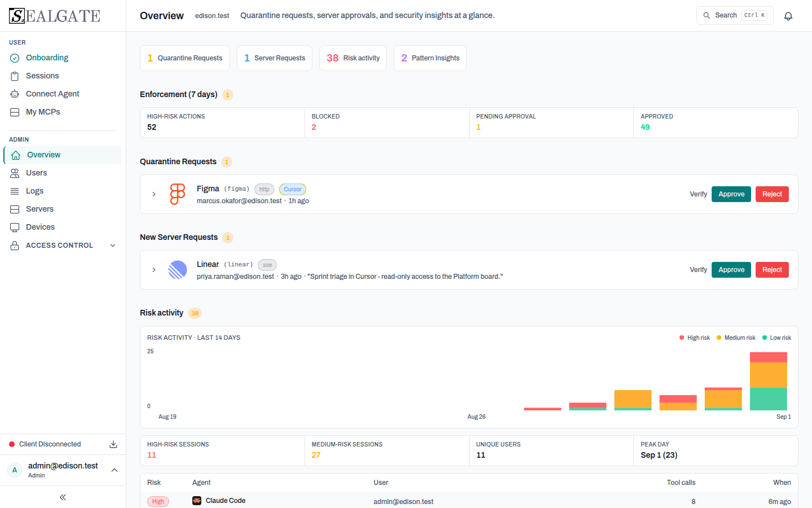The height and width of the screenshot is (508, 812).
Task: Click the Linear logo icon
Action: coord(178,270)
